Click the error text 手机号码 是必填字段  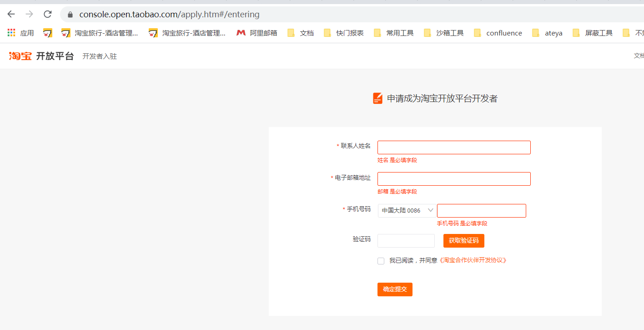[462, 223]
